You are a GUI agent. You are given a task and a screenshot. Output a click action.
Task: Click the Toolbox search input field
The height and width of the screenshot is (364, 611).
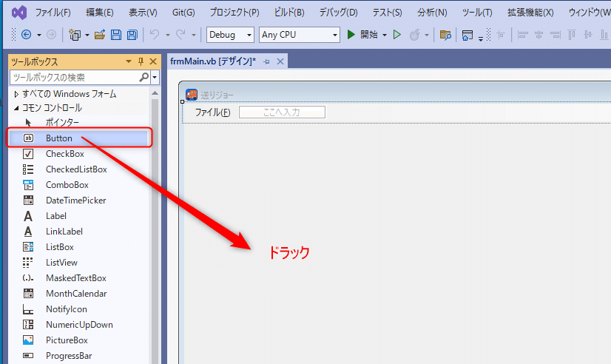[x=75, y=77]
